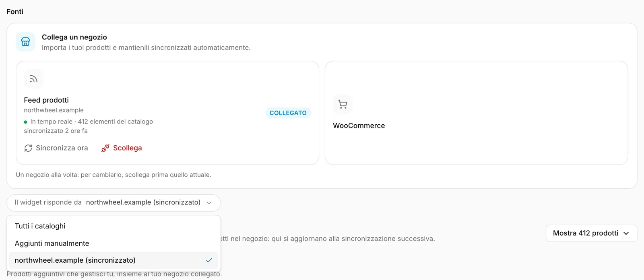
Task: Select Tutti i cataloghi option
Action: [114, 226]
